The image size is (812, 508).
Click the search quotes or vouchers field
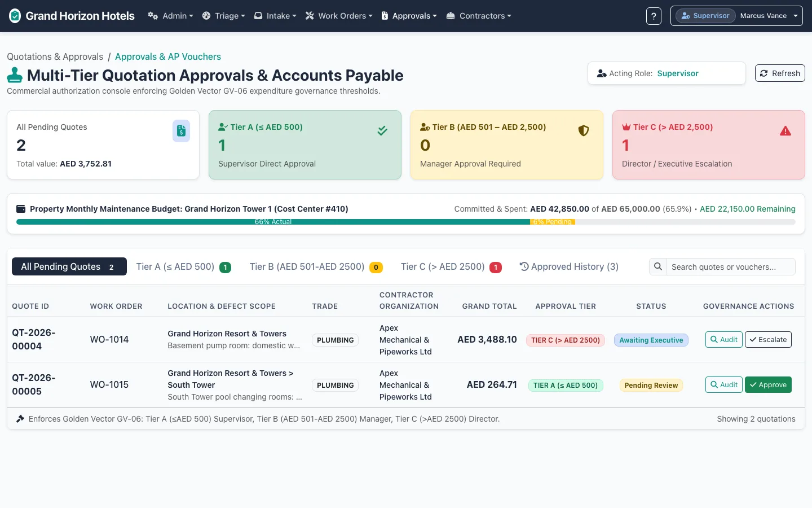tap(731, 266)
